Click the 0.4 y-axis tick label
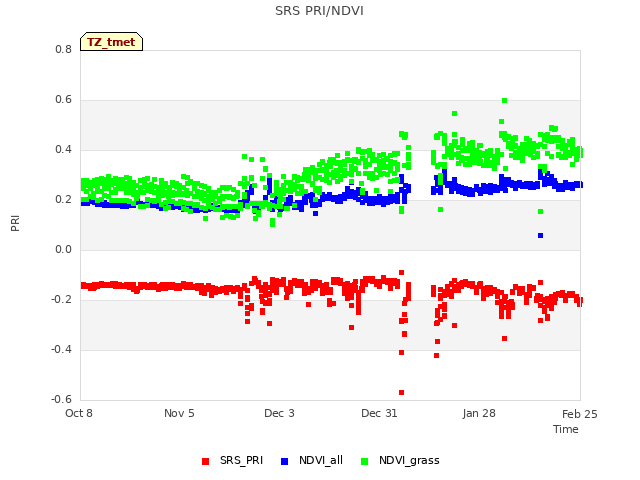Viewport: 640px width, 480px height. [x=63, y=149]
